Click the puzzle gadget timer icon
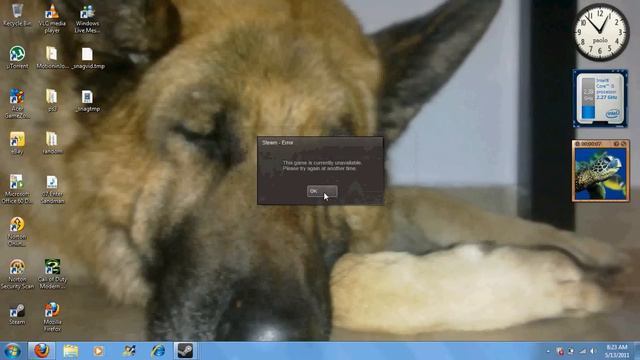 [577, 144]
